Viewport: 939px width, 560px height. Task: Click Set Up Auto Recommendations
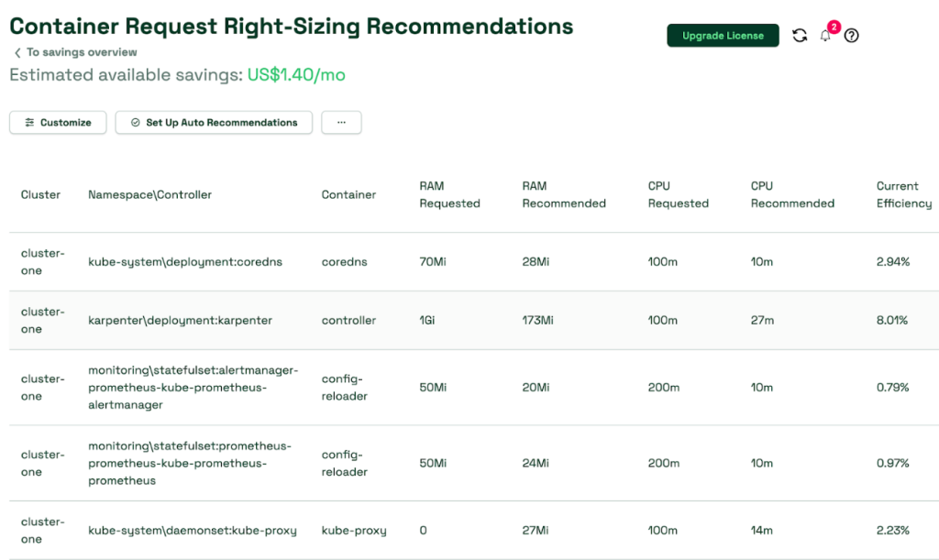point(214,123)
